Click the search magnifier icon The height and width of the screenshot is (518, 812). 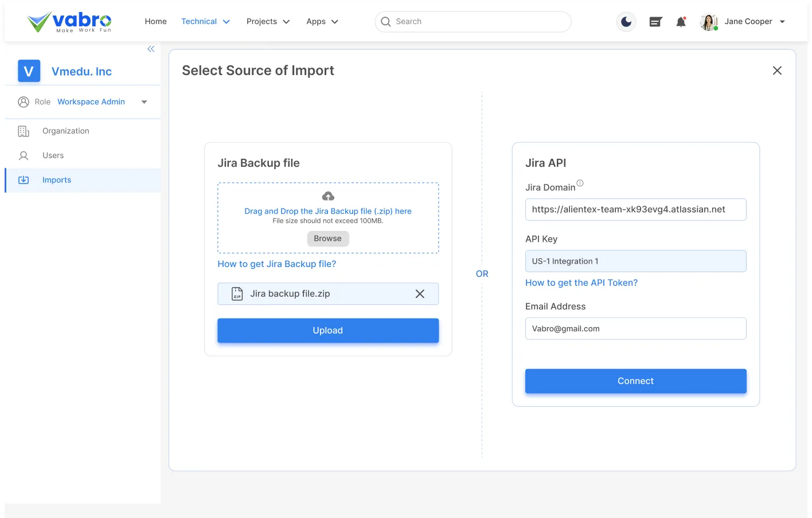386,22
